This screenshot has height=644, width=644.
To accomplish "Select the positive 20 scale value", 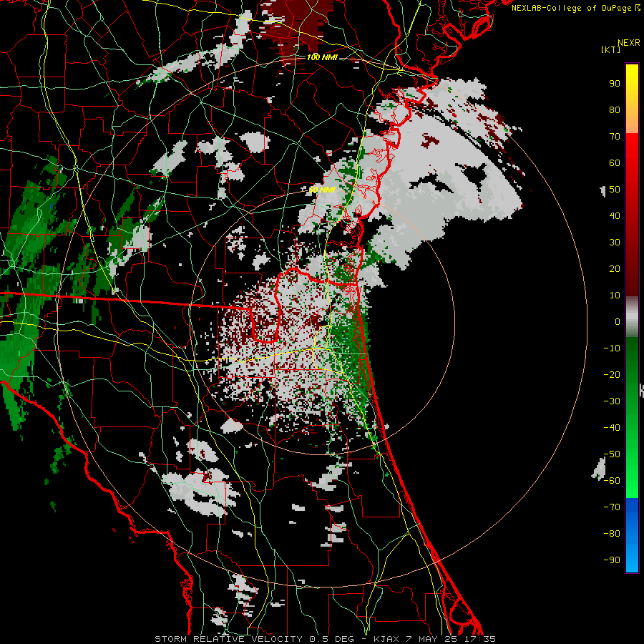I will click(x=615, y=269).
